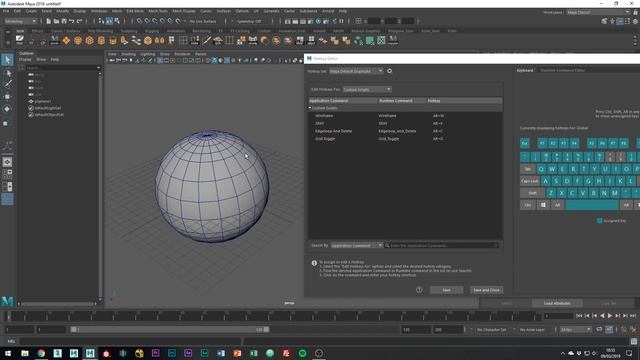Open the Modeling menu set dropdown
This screenshot has width=640, height=360.
pyautogui.click(x=20, y=21)
